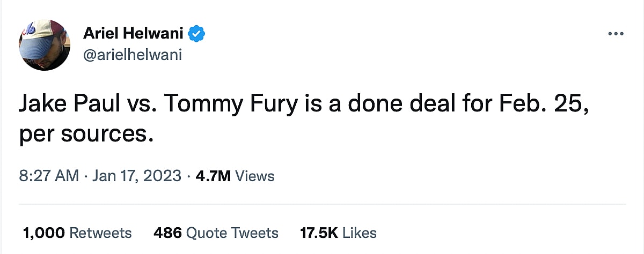Click the words per sources in tweet
Viewport: 644px width, 254px height.
(83, 133)
